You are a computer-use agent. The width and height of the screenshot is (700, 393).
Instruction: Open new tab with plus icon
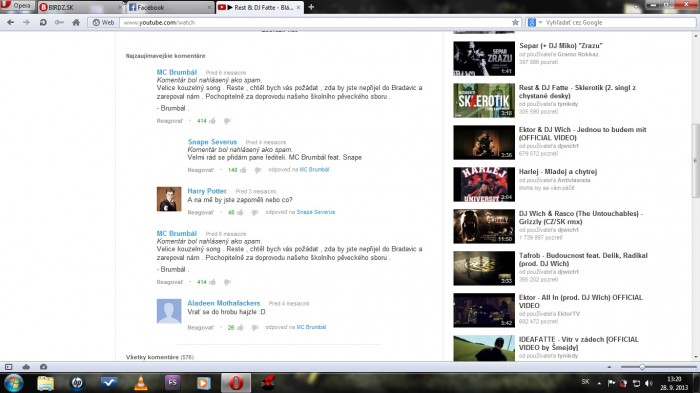tap(311, 7)
